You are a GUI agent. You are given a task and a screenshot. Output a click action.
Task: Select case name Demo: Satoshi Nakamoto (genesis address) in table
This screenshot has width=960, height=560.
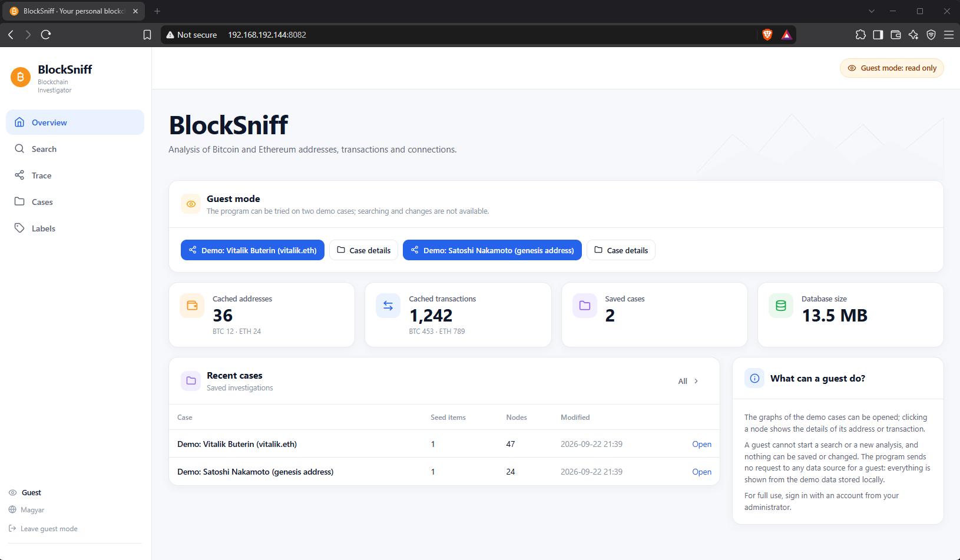[x=255, y=472]
